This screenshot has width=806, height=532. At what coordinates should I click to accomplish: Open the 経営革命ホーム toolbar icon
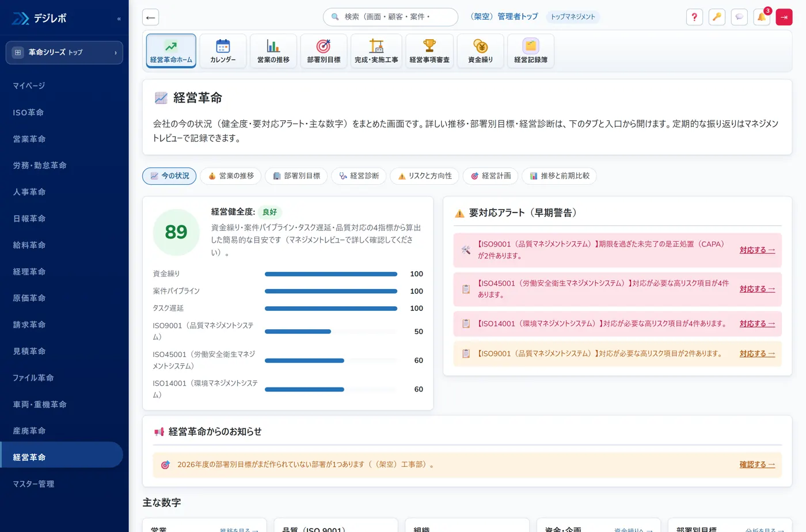pos(171,51)
